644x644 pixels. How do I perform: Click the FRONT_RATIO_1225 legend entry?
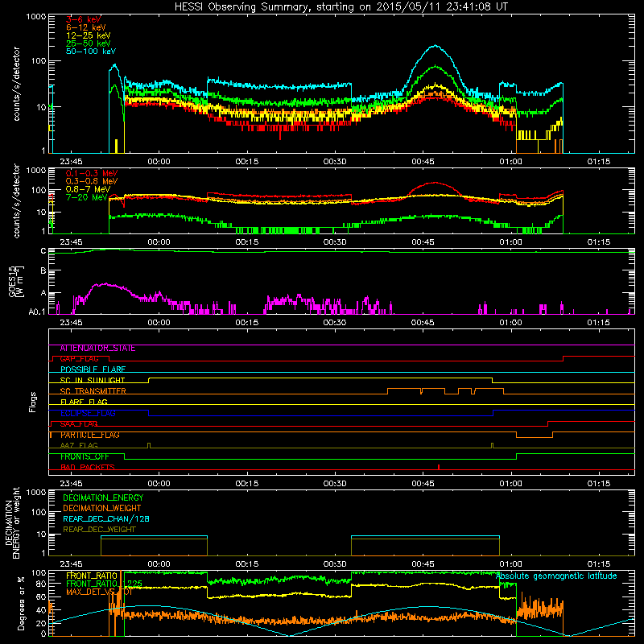coord(104,584)
